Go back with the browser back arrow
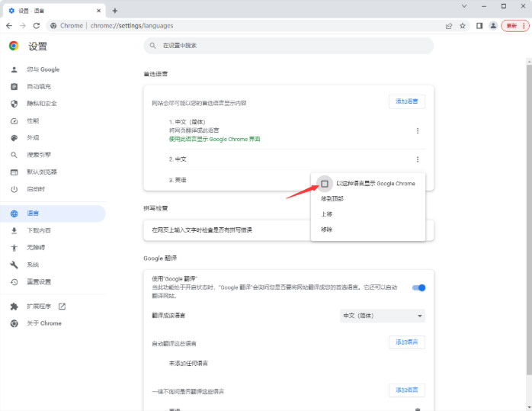 [x=9, y=26]
